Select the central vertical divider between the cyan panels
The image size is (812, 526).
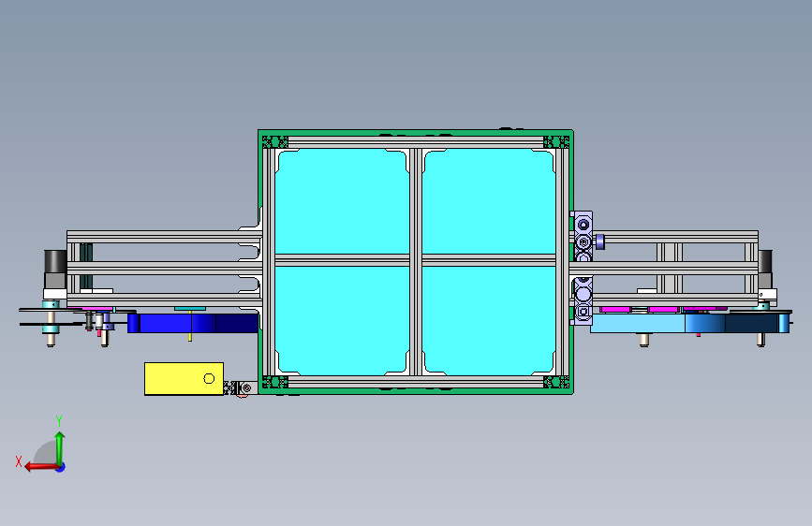(416, 262)
